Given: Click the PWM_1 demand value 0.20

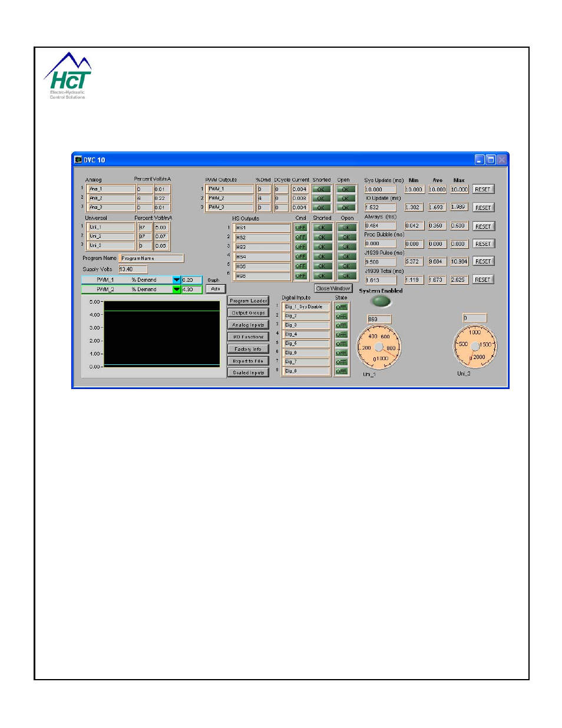Looking at the screenshot, I should coord(191,280).
